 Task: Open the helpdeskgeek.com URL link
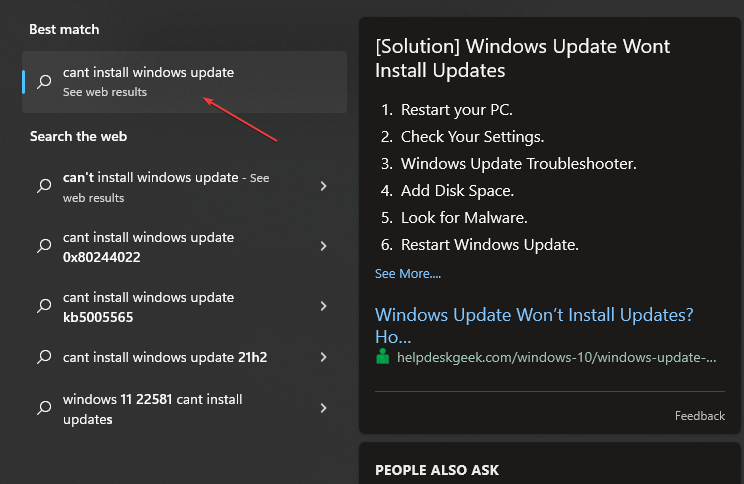[557, 357]
